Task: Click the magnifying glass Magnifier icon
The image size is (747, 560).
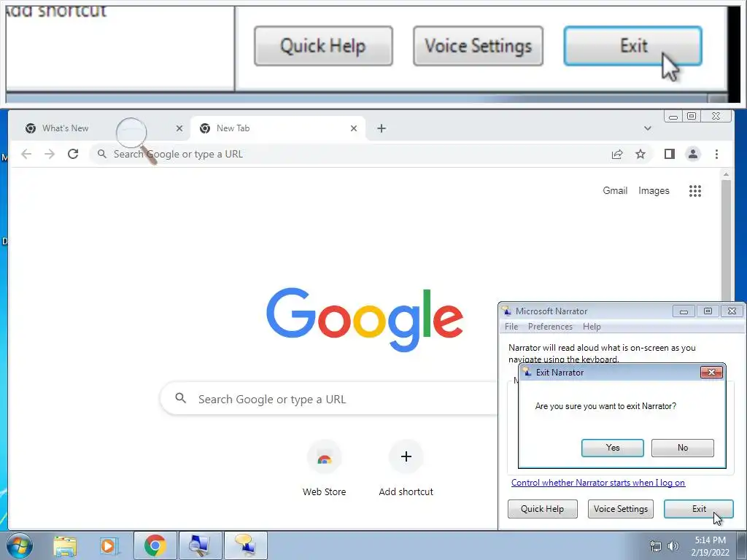Action: coord(136,140)
